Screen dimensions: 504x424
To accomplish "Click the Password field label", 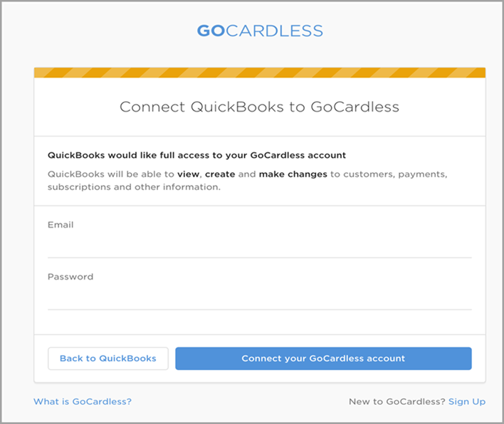I will tap(70, 277).
